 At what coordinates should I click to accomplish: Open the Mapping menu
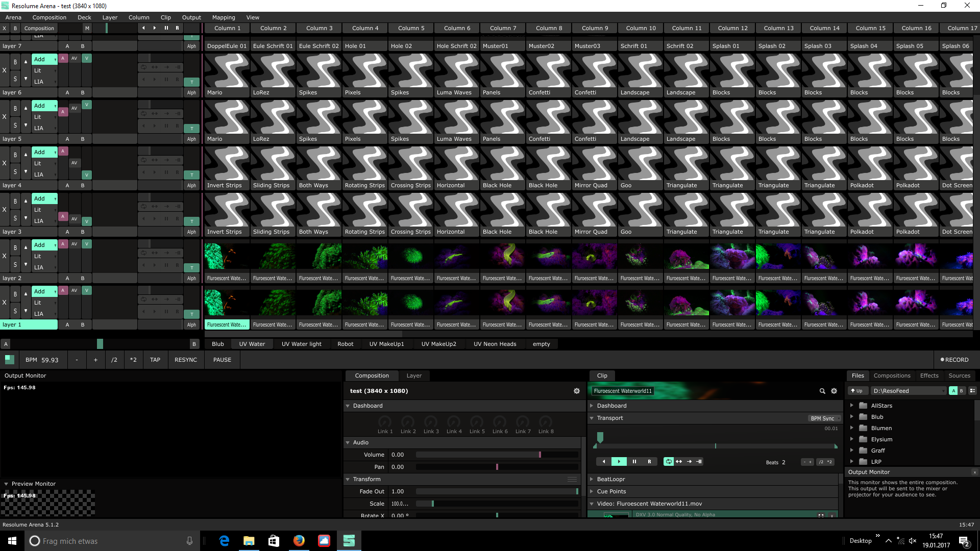pyautogui.click(x=224, y=17)
